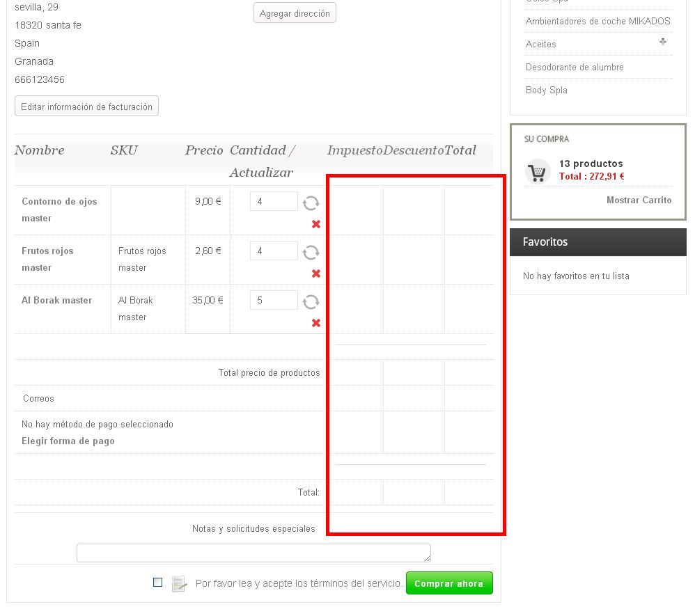
Task: Update quantity for Frutos rojos master
Action: coord(311,253)
